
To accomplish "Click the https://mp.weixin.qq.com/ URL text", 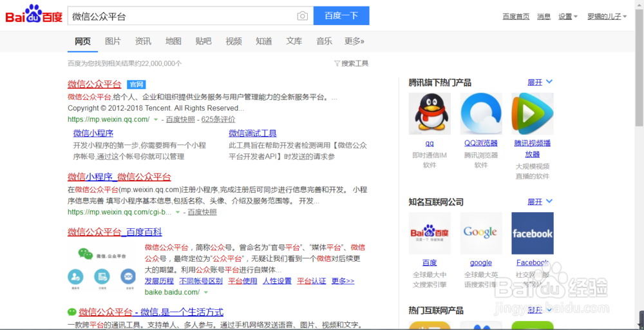I will tap(109, 120).
